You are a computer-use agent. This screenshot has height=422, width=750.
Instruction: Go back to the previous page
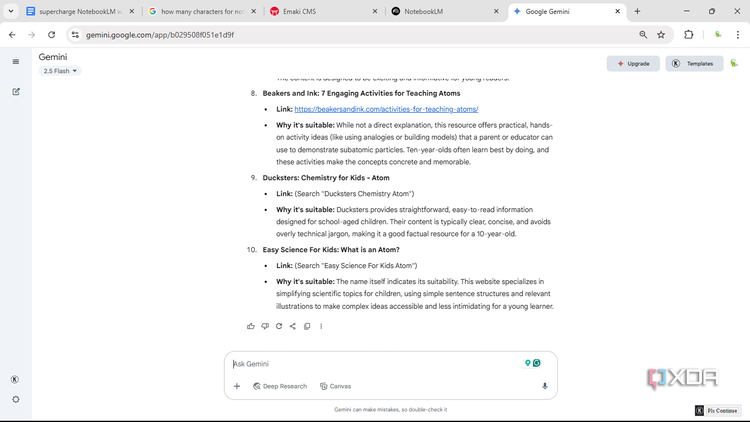12,35
